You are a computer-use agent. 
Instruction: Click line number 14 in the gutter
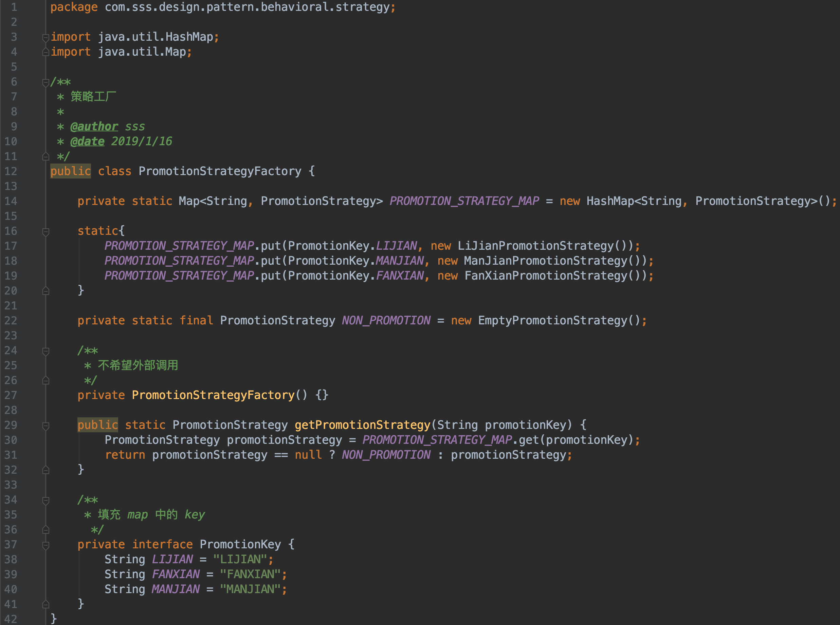click(x=11, y=201)
